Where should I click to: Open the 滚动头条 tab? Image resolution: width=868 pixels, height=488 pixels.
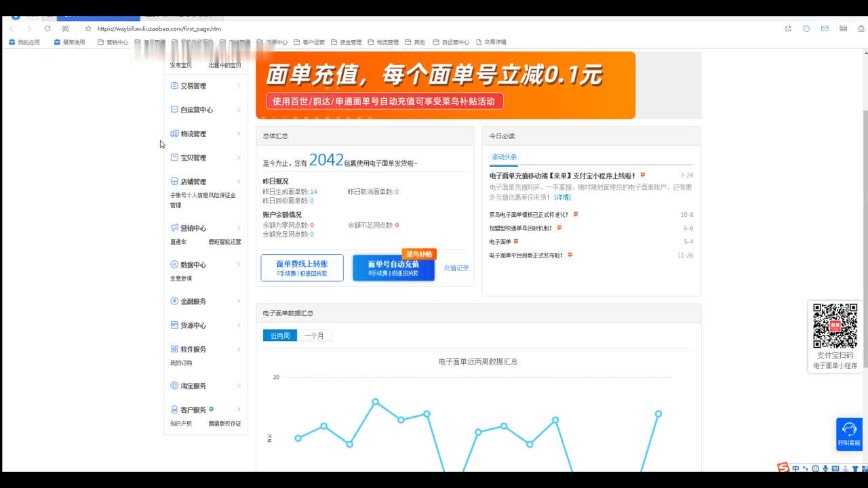click(504, 157)
